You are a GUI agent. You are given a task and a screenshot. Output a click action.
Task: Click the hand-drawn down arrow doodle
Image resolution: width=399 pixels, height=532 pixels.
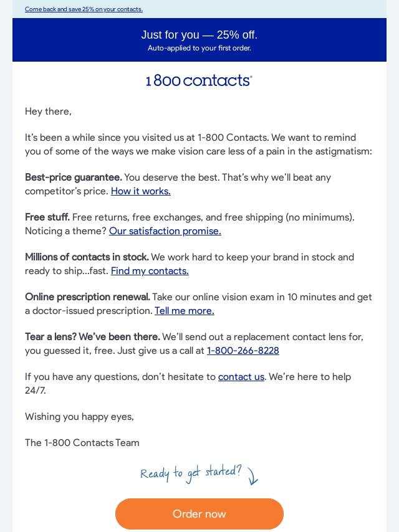[x=252, y=476]
